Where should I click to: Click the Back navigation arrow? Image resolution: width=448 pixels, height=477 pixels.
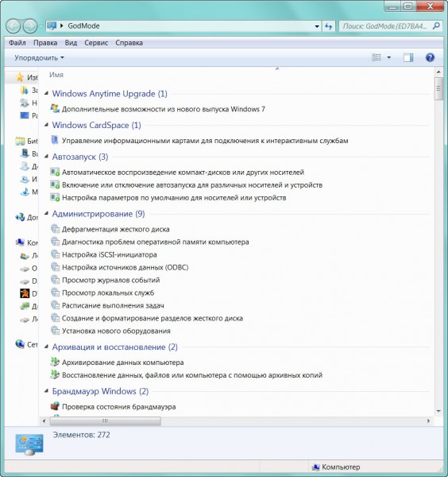click(13, 26)
